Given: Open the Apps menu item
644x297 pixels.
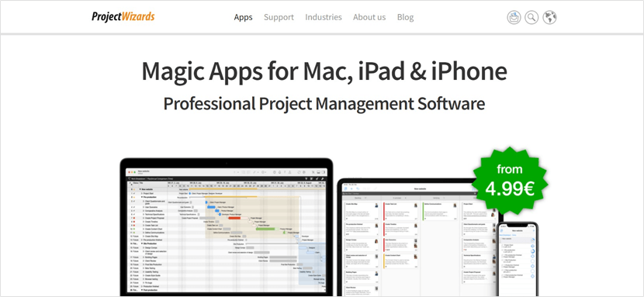Looking at the screenshot, I should click(243, 17).
